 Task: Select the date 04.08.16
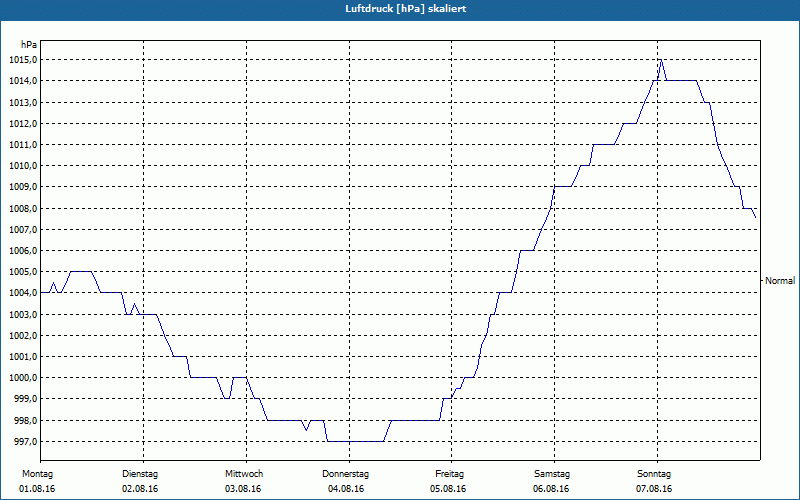coord(346,489)
